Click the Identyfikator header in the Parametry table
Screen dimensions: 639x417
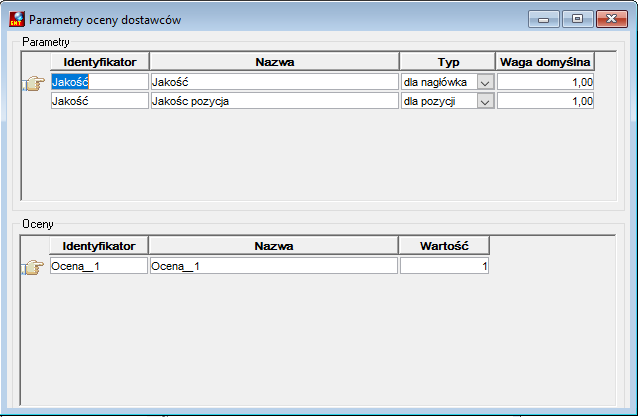100,62
